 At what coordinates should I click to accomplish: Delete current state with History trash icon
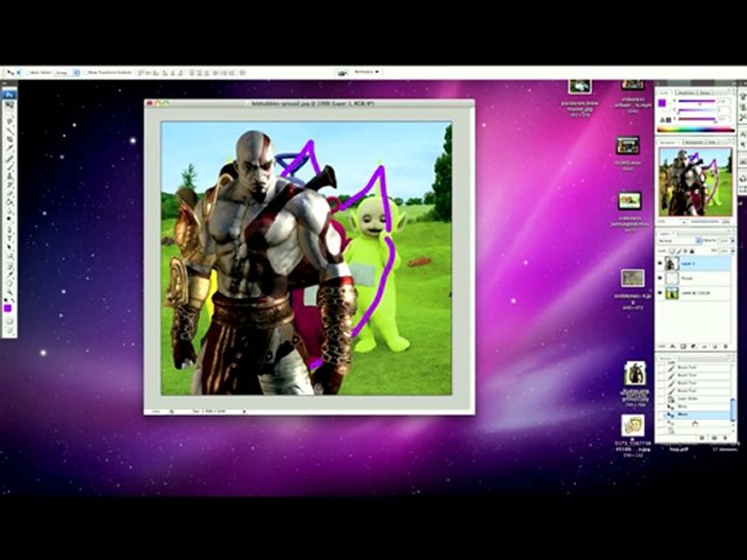pos(725,437)
